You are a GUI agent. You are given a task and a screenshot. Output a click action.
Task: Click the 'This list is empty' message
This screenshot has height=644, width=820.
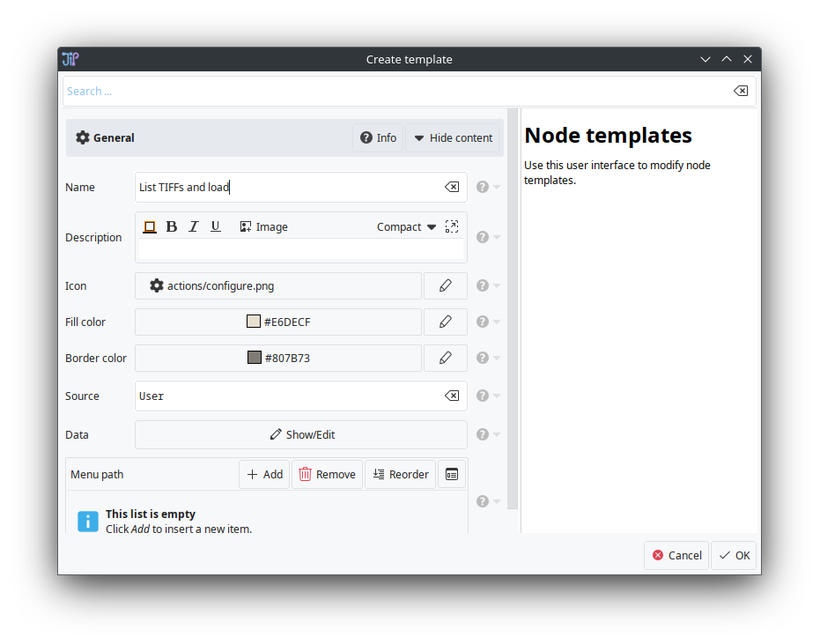[151, 514]
